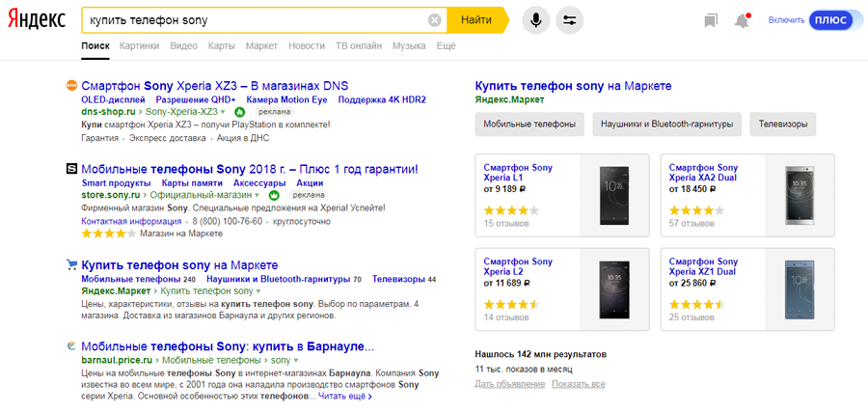The image size is (868, 413).
Task: Open the ТВ онлайн tab
Action: point(359,46)
